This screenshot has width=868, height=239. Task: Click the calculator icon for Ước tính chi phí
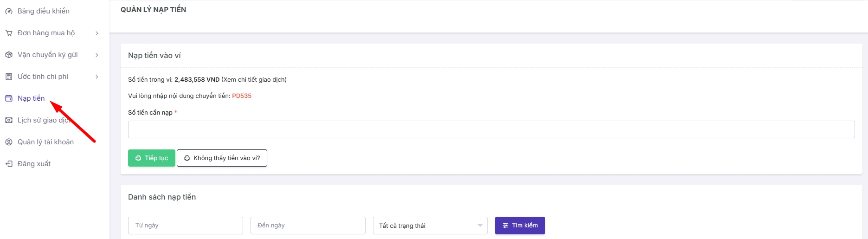click(x=8, y=77)
